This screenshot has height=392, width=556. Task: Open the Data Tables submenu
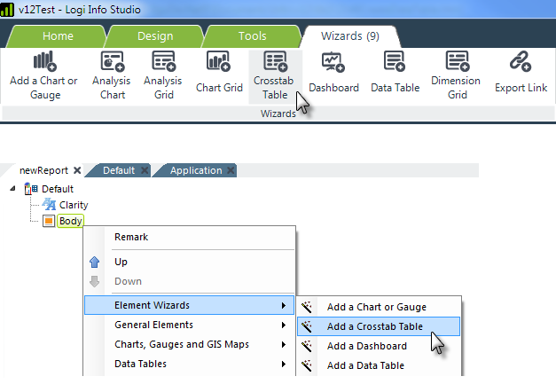pyautogui.click(x=190, y=364)
